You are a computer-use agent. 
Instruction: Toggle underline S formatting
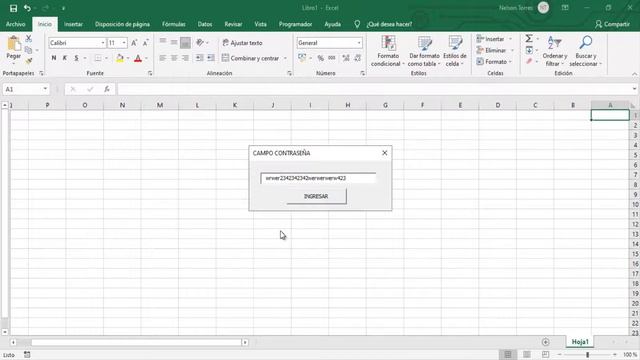[76, 58]
